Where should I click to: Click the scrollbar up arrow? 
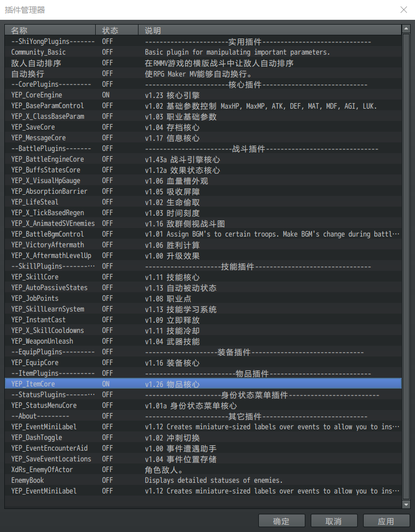[x=406, y=29]
